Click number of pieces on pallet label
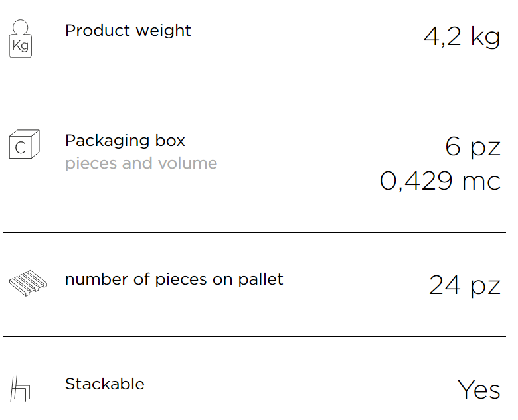Screen dimensions: 518x420 tap(174, 280)
